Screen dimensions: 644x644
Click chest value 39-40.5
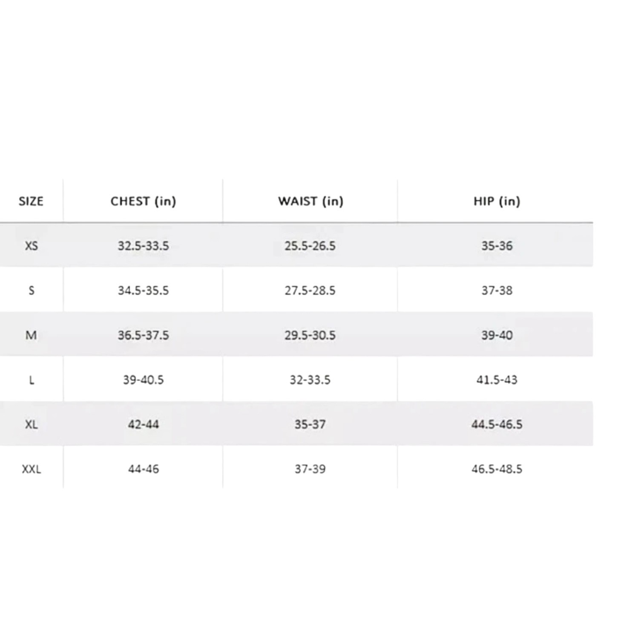click(143, 380)
